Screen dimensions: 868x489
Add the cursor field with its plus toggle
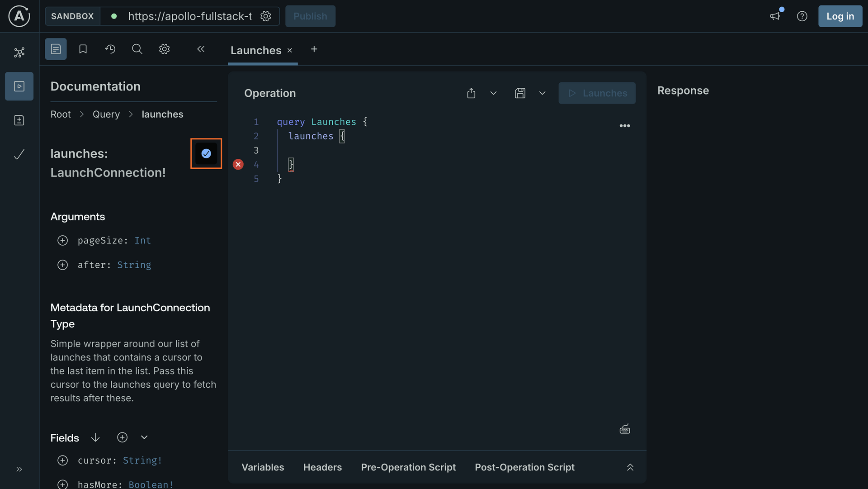62,461
